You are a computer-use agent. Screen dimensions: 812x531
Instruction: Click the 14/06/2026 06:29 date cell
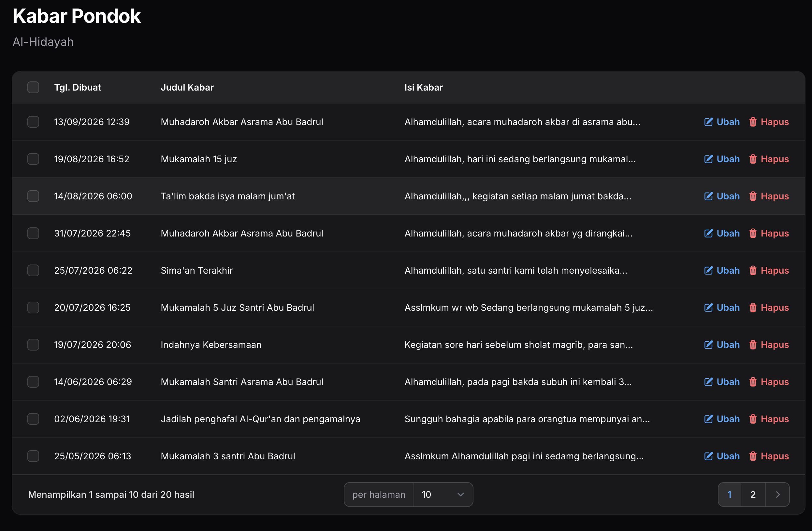93,382
